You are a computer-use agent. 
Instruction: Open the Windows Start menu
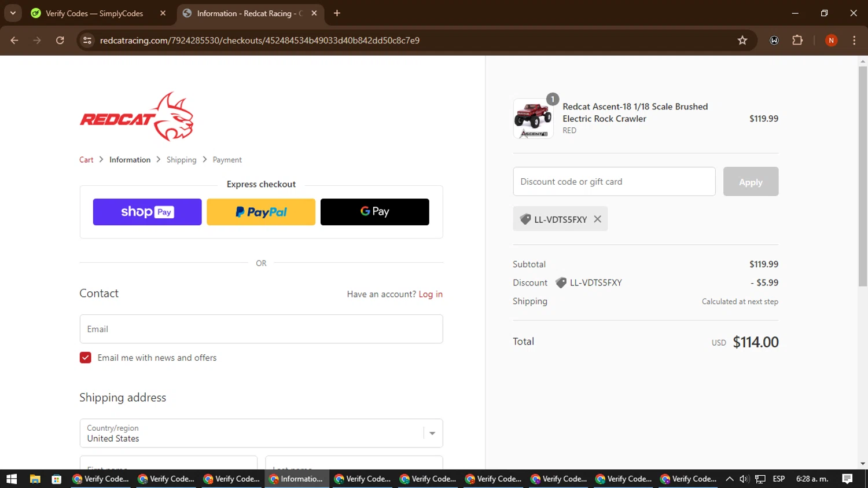12,479
